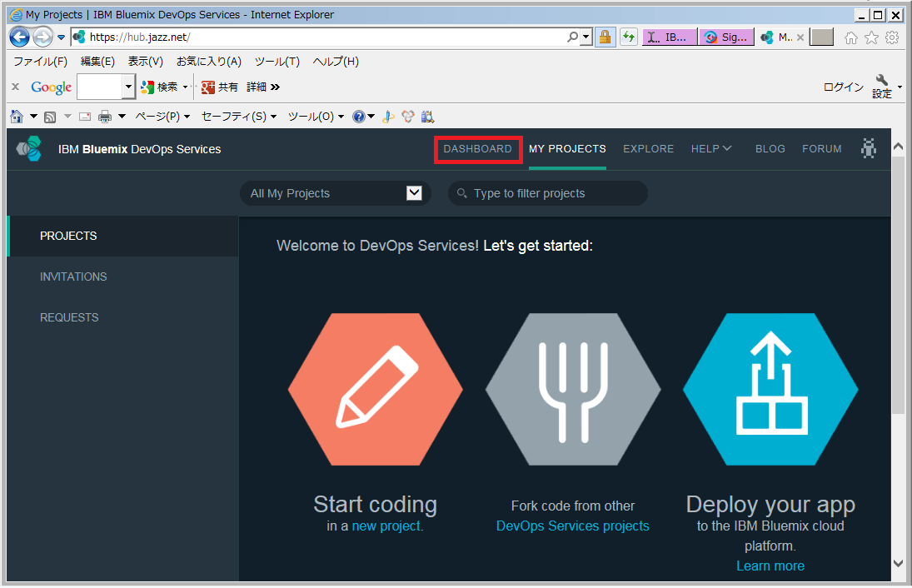The image size is (912, 588).
Task: Click the gray fork hexagon icon
Action: (x=573, y=389)
